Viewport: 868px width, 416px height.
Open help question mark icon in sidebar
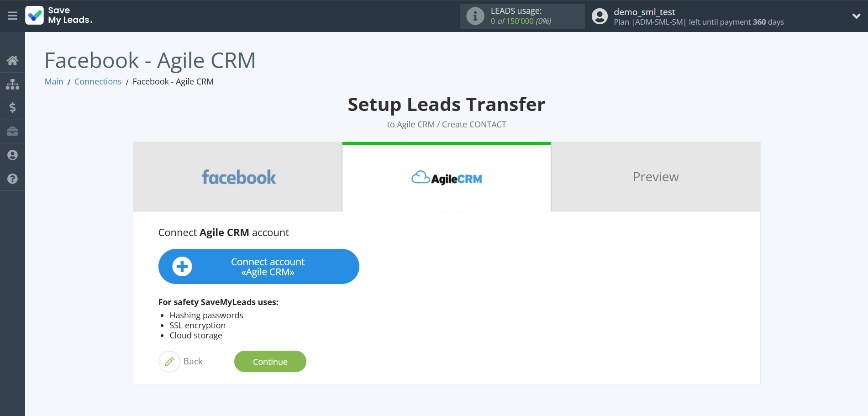[x=12, y=179]
